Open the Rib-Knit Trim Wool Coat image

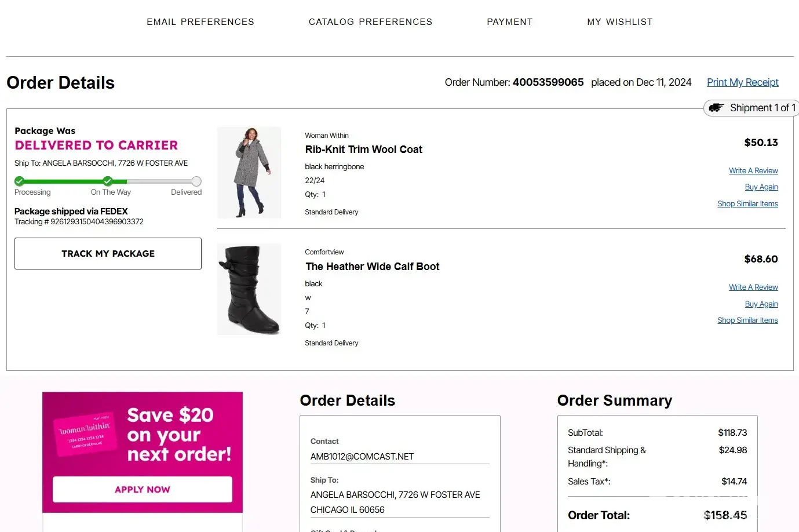pos(249,172)
